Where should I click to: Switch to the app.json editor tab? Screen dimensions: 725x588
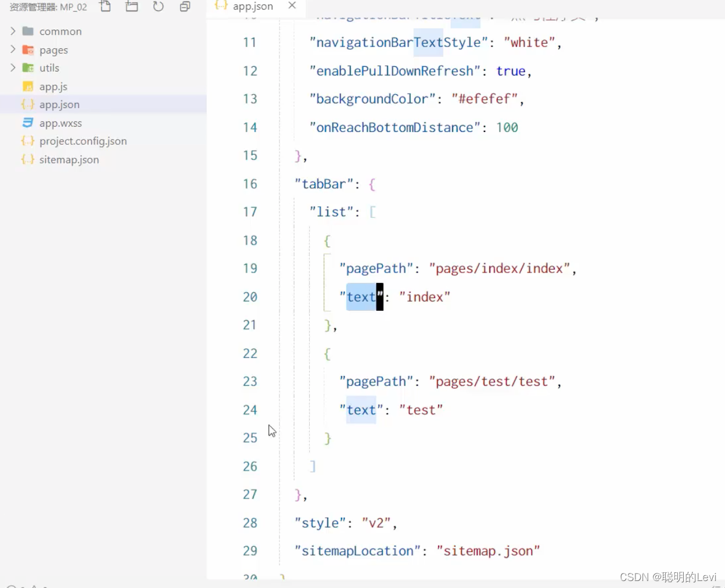(x=253, y=6)
